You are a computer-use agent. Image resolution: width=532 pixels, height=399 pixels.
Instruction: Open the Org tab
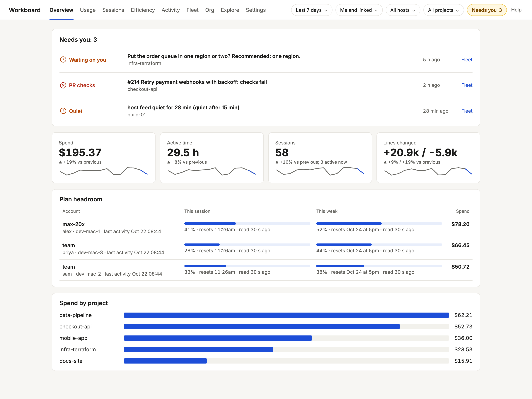[x=210, y=10]
